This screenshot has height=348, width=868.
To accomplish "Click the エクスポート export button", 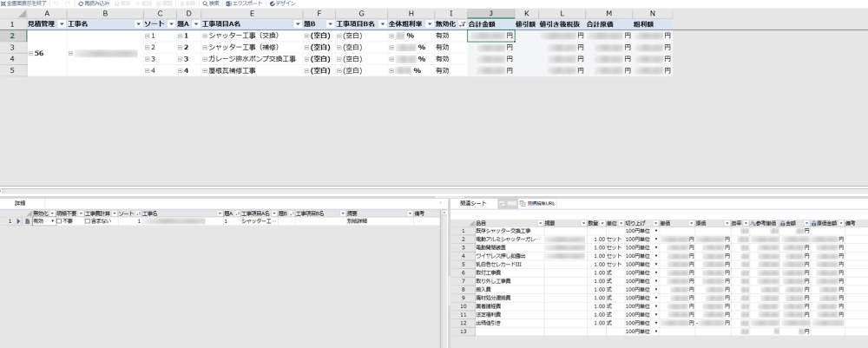I will tap(245, 3).
